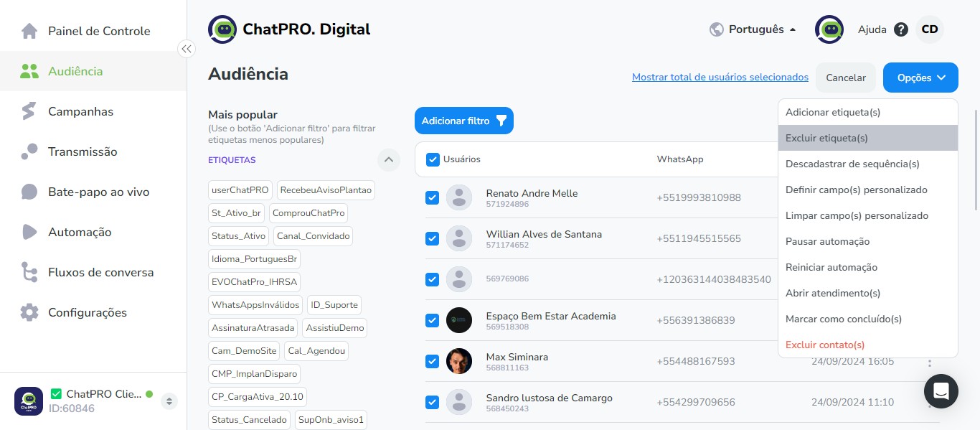
Task: Choose Definir campo(s) personalizado
Action: coord(868,190)
